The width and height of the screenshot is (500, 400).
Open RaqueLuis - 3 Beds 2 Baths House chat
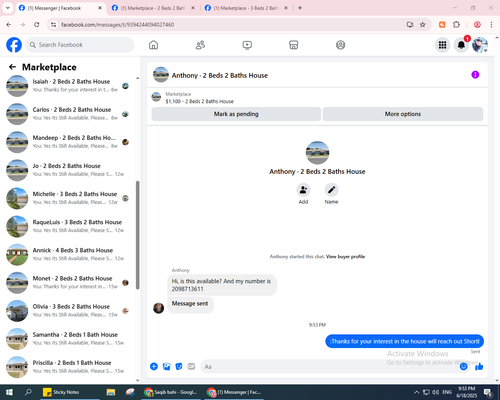tap(68, 226)
